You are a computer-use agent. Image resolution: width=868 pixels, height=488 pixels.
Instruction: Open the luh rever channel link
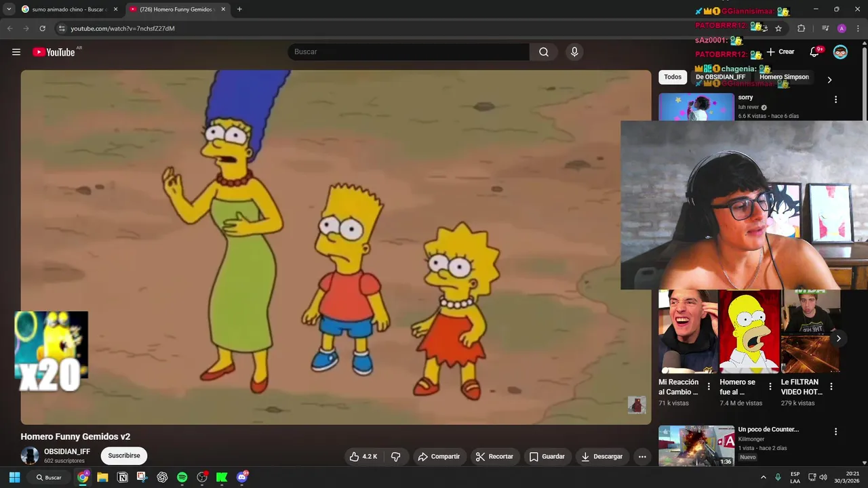749,107
